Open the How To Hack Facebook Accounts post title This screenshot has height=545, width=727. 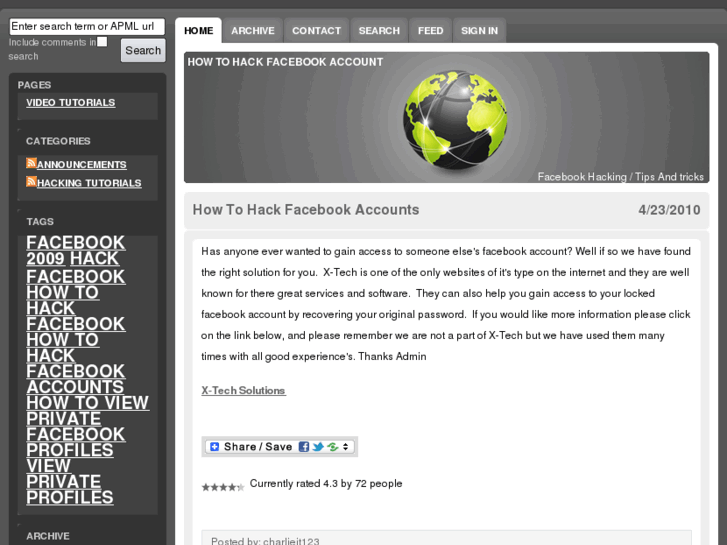[306, 210]
